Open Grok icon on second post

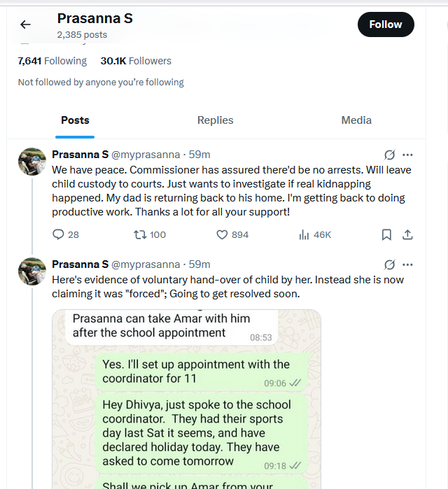pyautogui.click(x=390, y=264)
